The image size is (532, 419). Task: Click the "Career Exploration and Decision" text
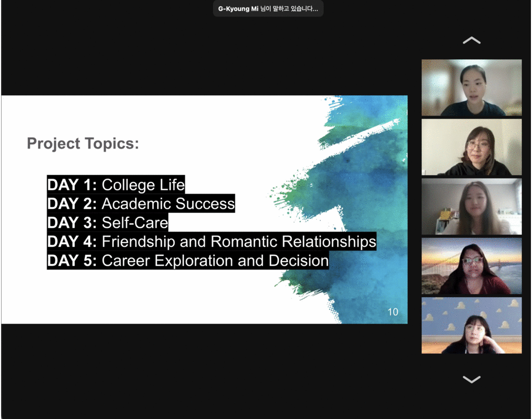click(215, 261)
